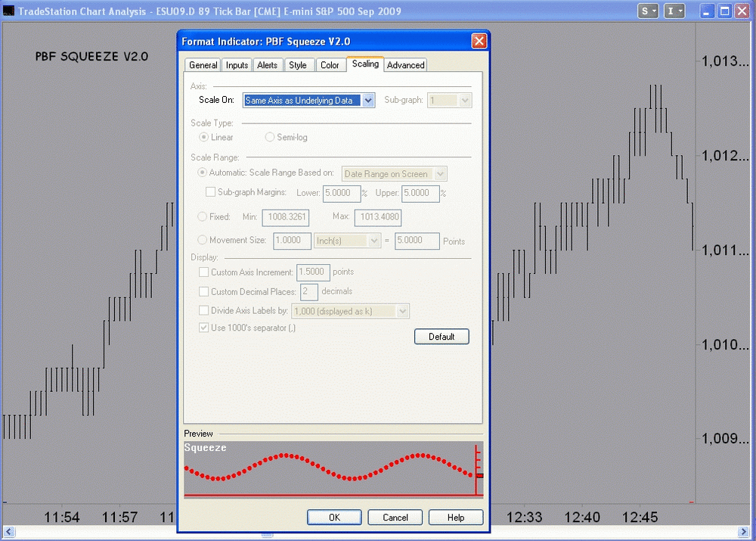Click the 1,009 price axis label

click(725, 438)
